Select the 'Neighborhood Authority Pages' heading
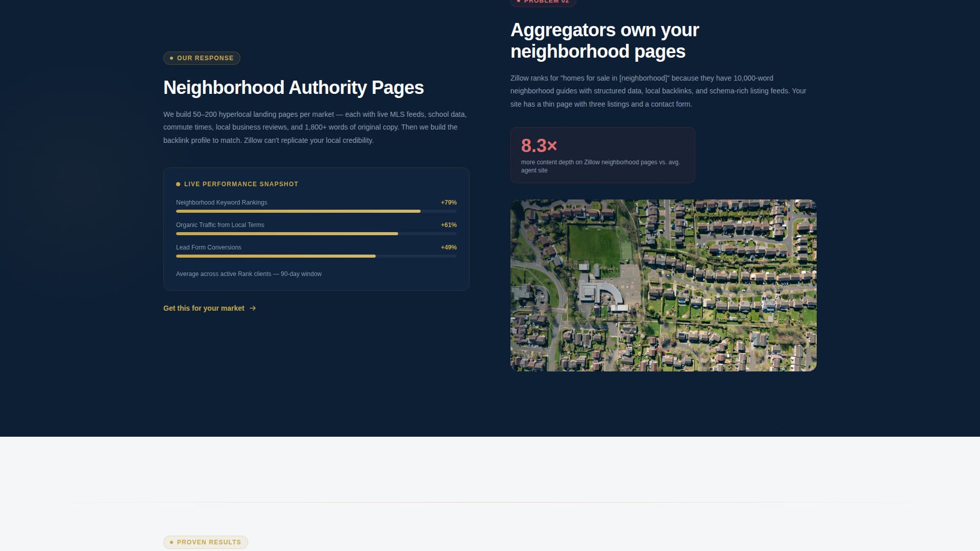The width and height of the screenshot is (980, 551). tap(293, 88)
